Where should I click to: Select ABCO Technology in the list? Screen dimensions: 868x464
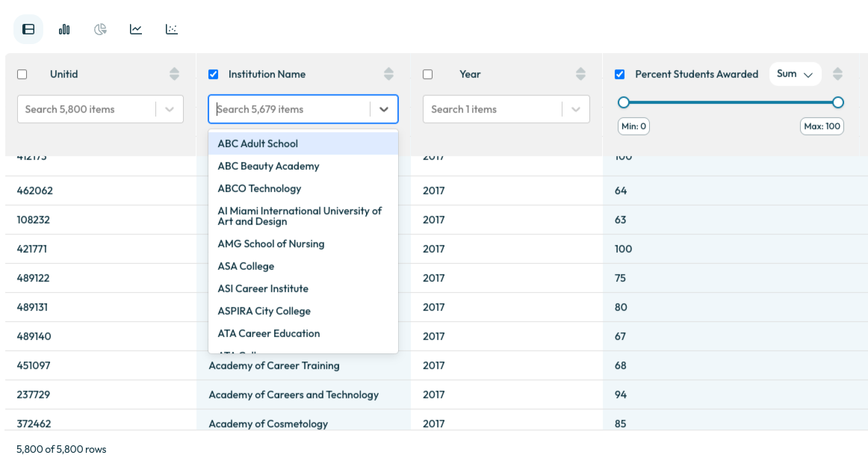[x=259, y=188]
